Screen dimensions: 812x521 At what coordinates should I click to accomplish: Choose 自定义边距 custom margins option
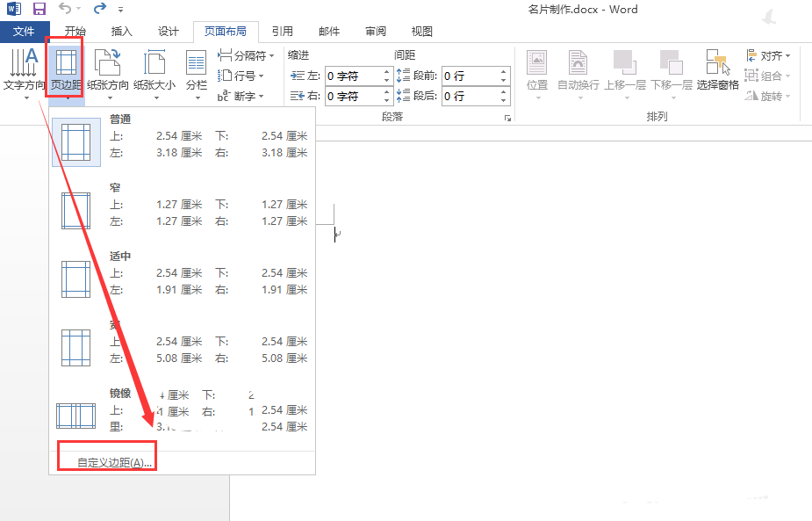coord(114,462)
